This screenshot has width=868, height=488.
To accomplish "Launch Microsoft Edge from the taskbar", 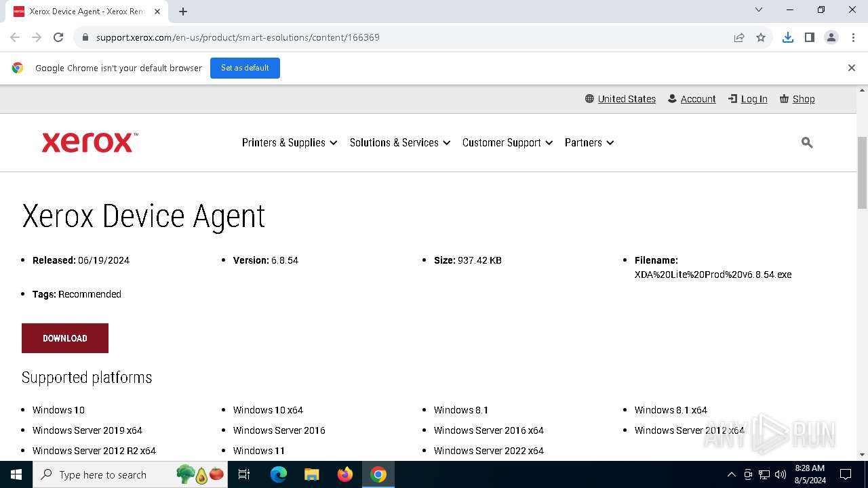I will (x=279, y=474).
